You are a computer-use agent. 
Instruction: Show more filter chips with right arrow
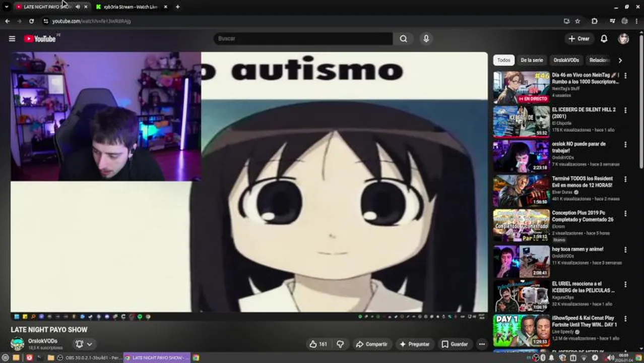pos(620,60)
